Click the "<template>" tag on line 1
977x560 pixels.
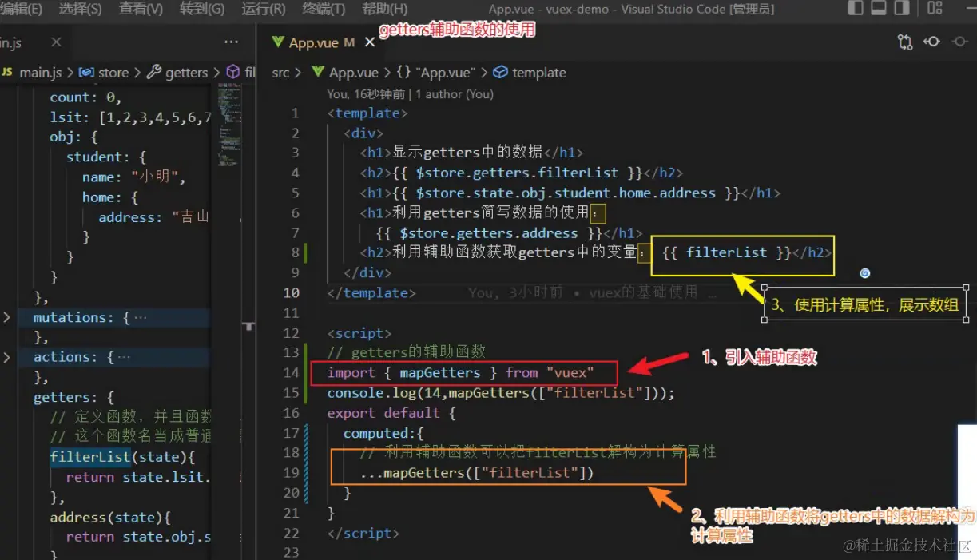[367, 113]
